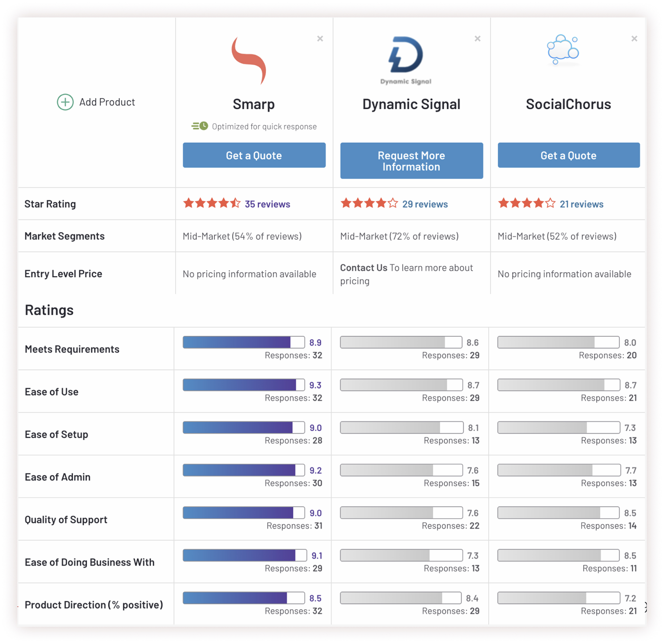Click Dynamic Signal's 'Responses: 22' count
The image size is (664, 644).
[451, 526]
